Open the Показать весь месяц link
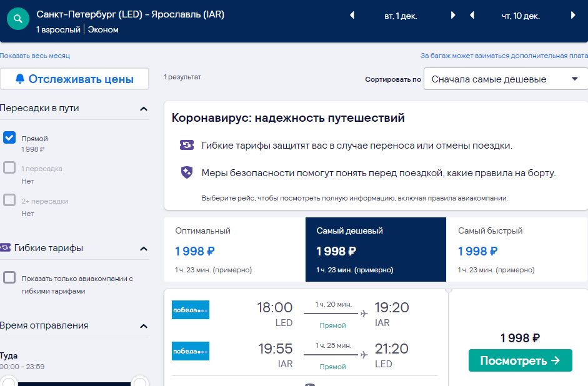This screenshot has height=386, width=588. point(35,56)
